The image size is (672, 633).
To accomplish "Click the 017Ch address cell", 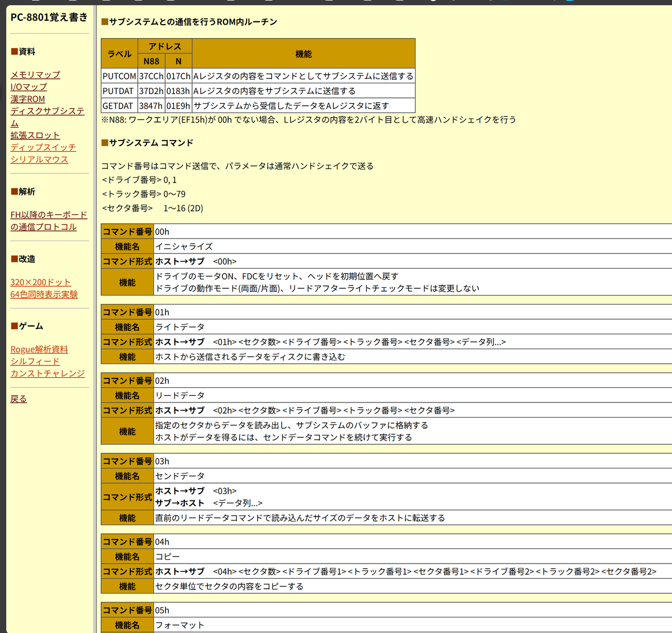I will point(178,76).
